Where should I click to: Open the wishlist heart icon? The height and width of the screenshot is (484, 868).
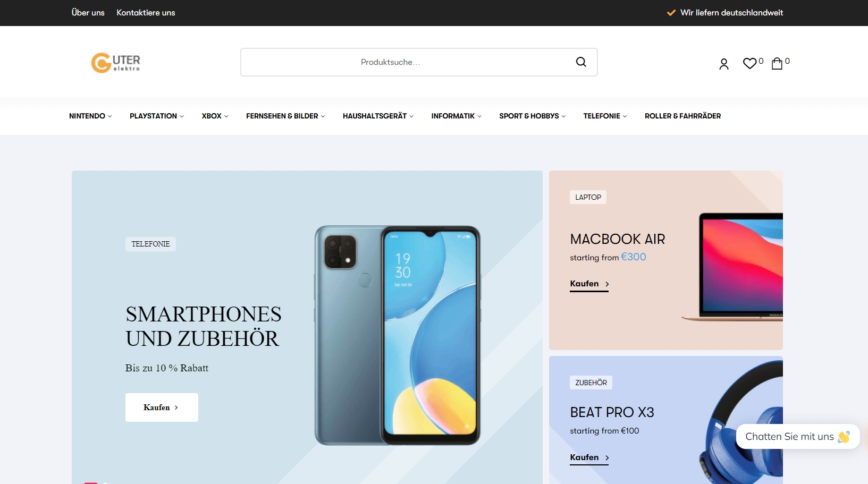(749, 64)
